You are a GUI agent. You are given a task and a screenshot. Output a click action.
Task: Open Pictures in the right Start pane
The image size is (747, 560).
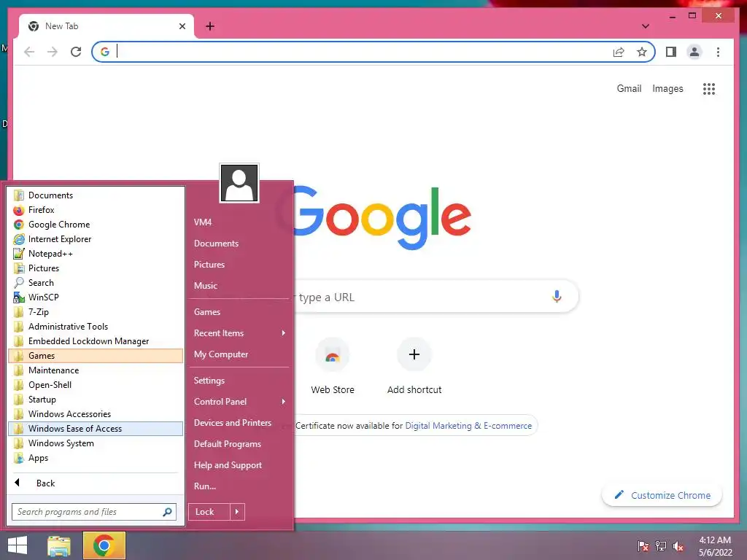click(209, 264)
